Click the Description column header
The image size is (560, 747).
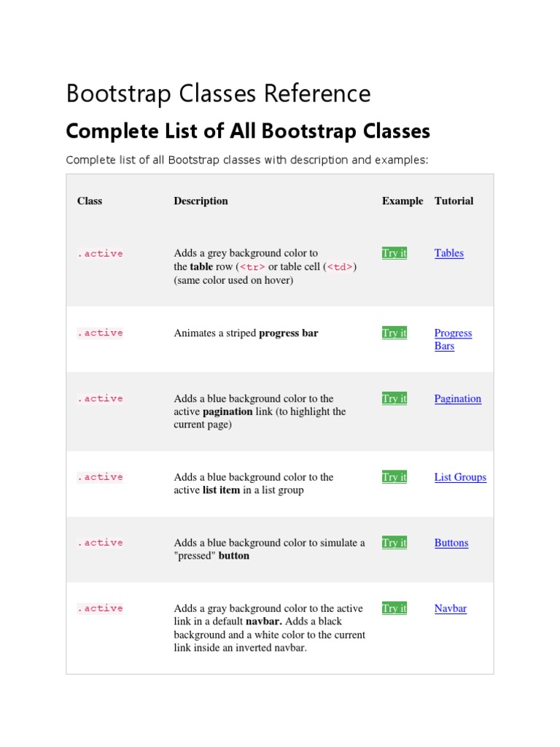(x=201, y=201)
